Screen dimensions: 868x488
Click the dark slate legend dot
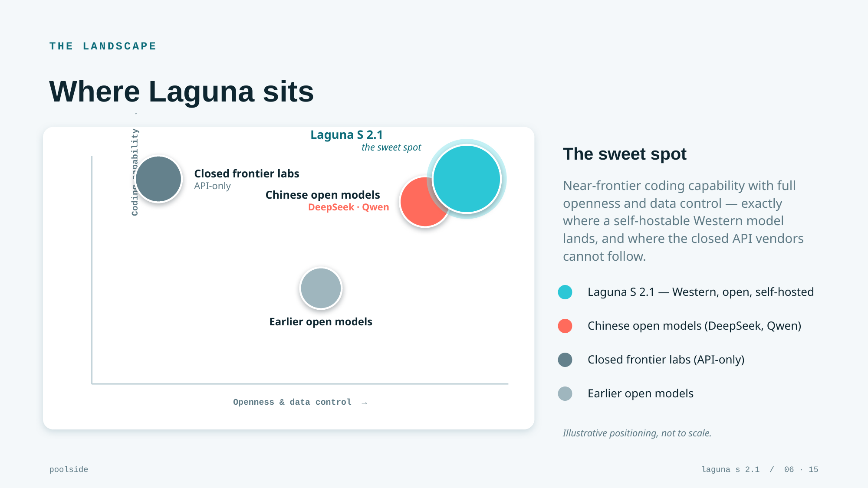[x=565, y=360]
